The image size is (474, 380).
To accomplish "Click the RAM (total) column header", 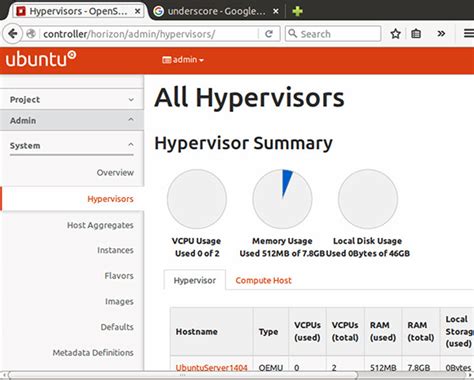I will tap(421, 331).
